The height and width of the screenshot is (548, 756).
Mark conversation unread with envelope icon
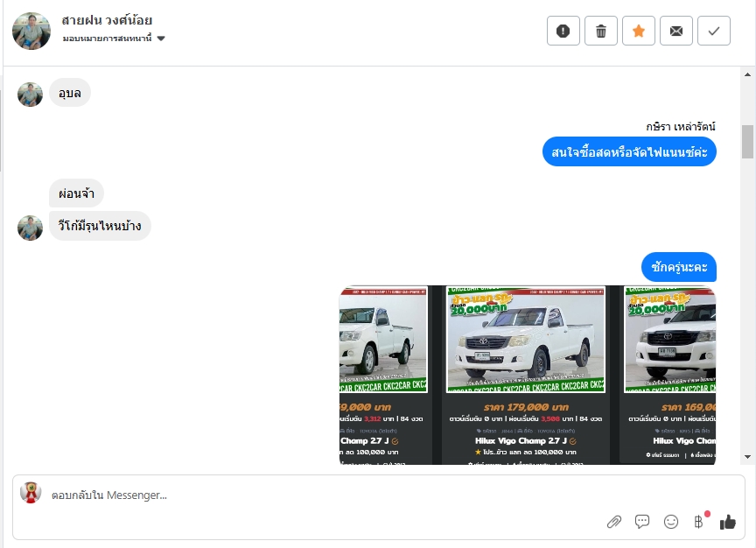coord(676,31)
